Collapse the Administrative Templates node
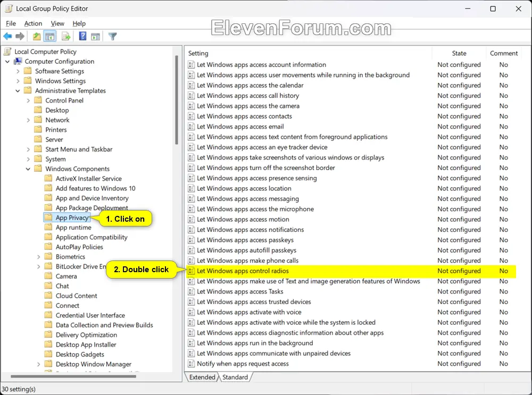The height and width of the screenshot is (395, 532). [x=18, y=91]
